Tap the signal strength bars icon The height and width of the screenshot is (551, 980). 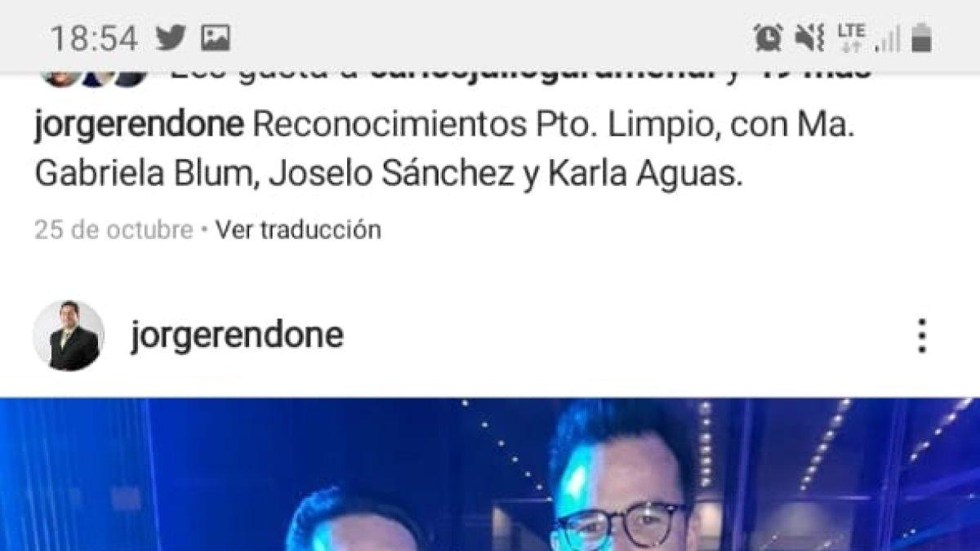[x=887, y=38]
